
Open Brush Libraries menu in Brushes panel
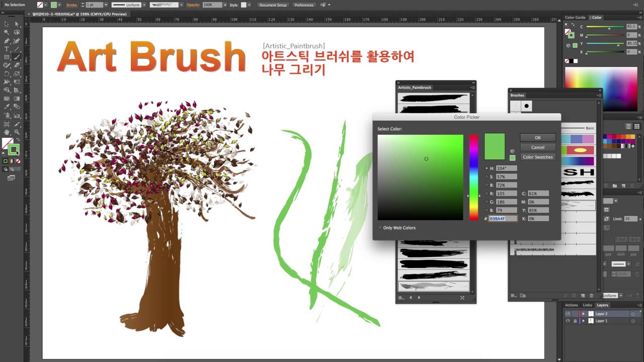tap(514, 296)
